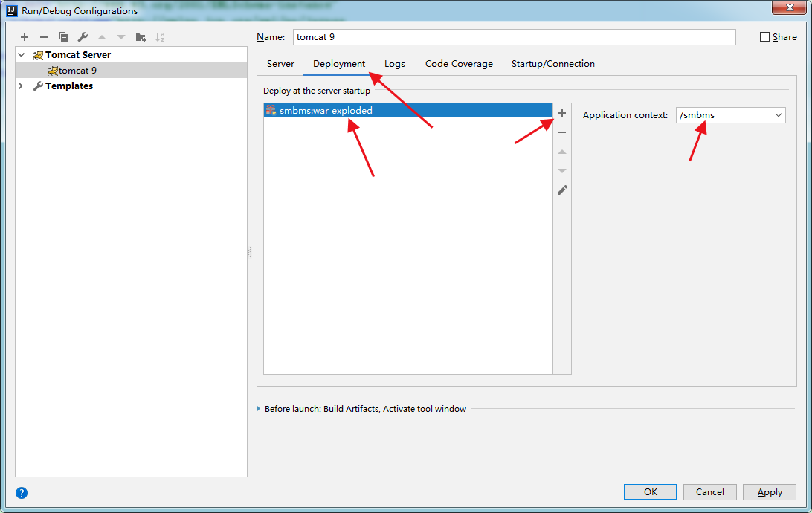Switch to the Server tab
The width and height of the screenshot is (812, 513).
coord(280,64)
